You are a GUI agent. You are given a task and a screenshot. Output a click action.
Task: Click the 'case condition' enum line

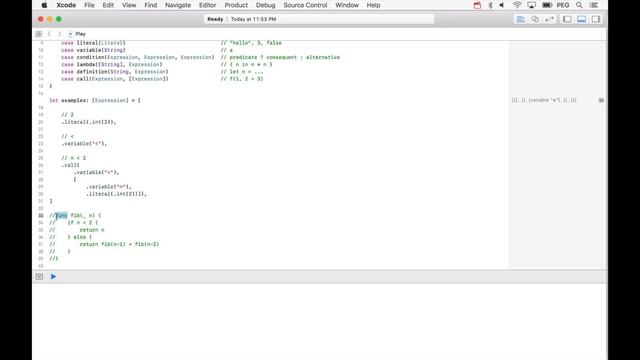tap(138, 58)
